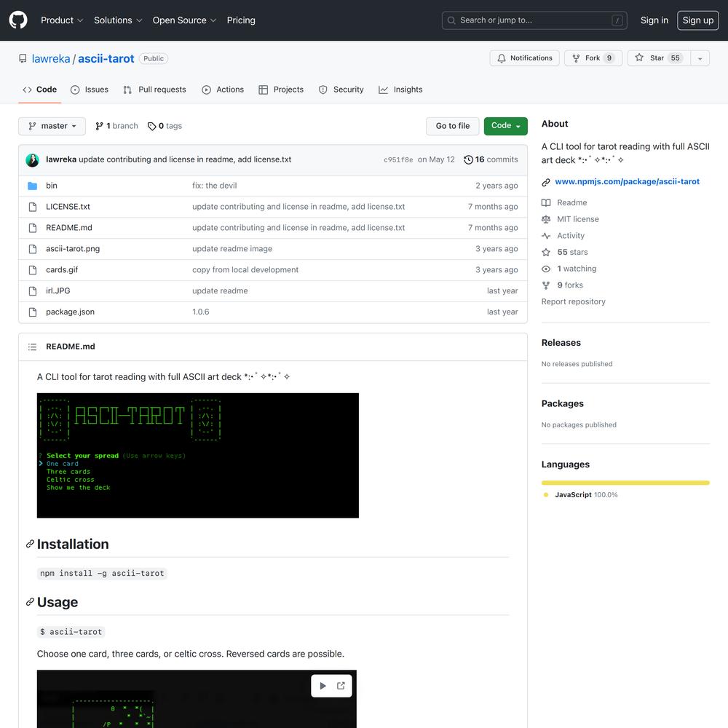
Task: Open demo animation in new window
Action: click(x=341, y=686)
